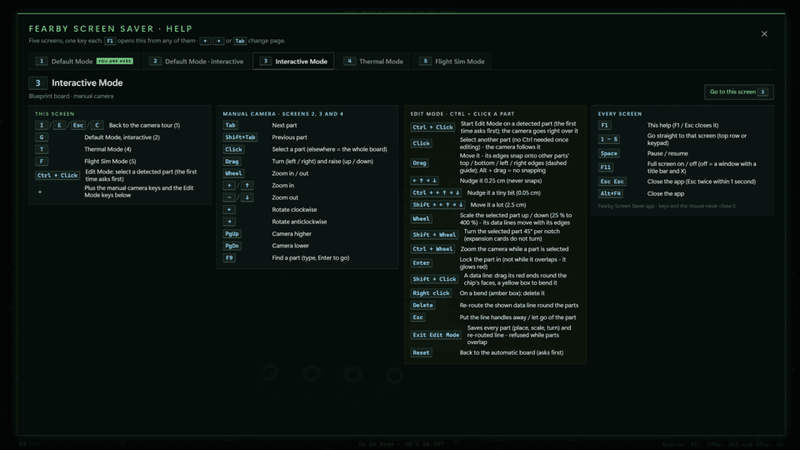Click 'Move it a lot (2.5 cm)' text
This screenshot has width=800, height=450.
[x=498, y=205]
